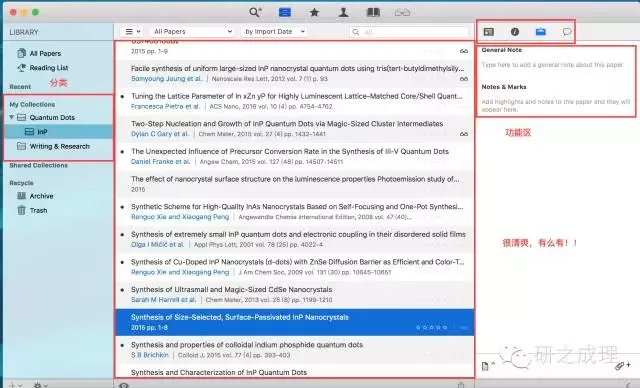Click author link S B Brichkin
This screenshot has height=388, width=640.
point(149,355)
